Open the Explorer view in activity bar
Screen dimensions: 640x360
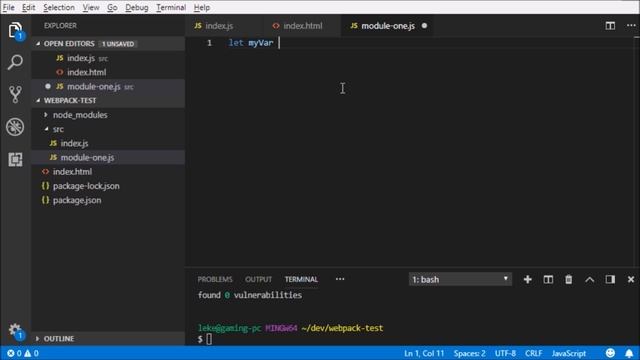click(15, 31)
